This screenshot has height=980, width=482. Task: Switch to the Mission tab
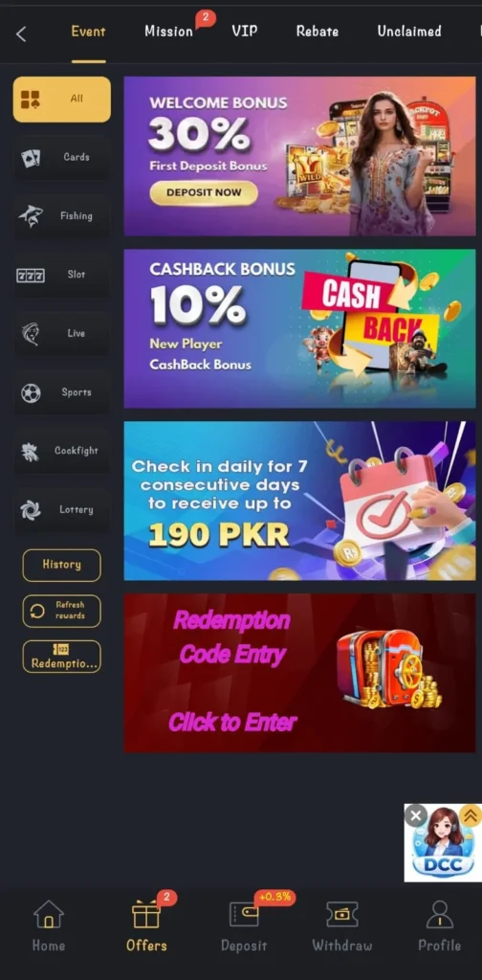(x=169, y=32)
